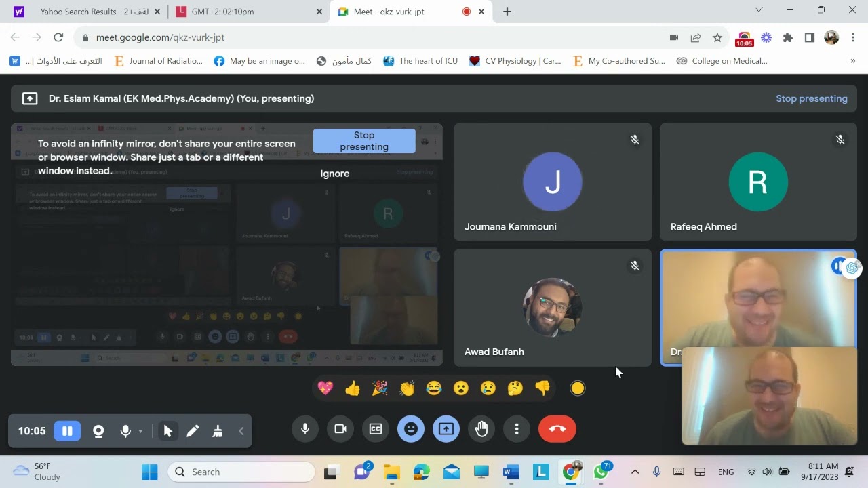
Task: Open emoji skin tone yellow swatch
Action: [578, 388]
